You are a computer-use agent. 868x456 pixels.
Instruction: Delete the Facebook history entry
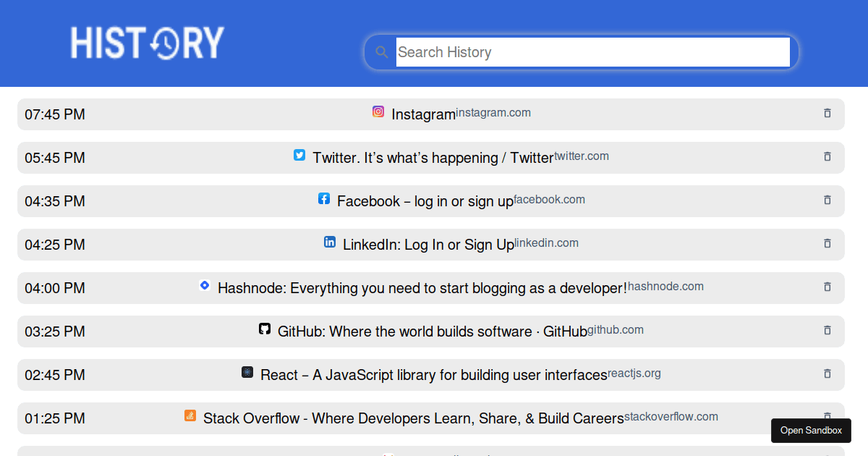pyautogui.click(x=827, y=200)
